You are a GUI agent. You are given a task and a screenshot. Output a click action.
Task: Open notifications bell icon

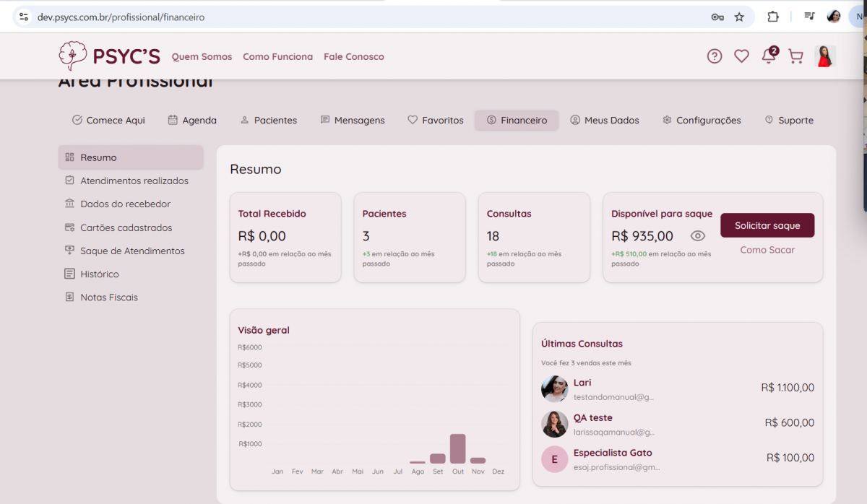pos(768,56)
